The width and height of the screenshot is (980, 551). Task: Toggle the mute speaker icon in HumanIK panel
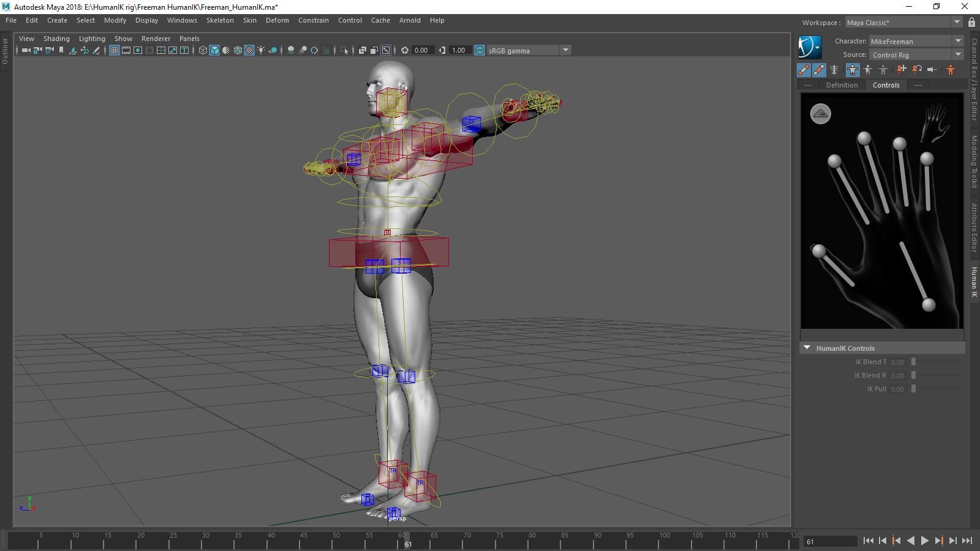coord(933,70)
